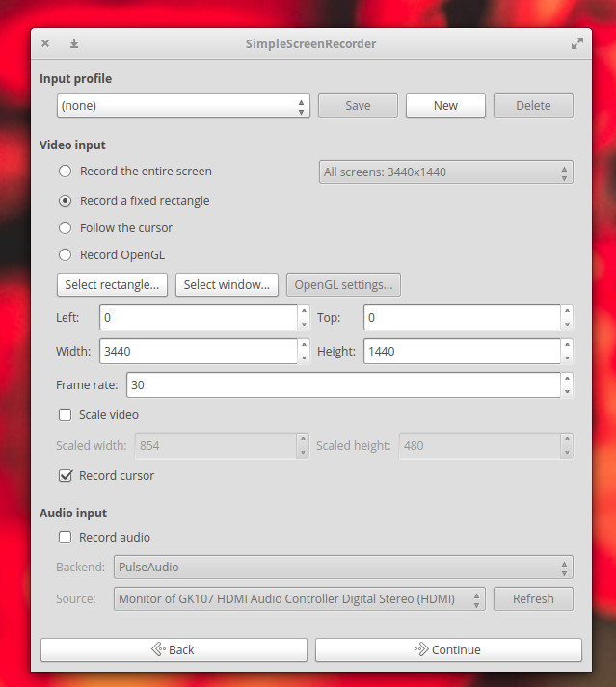Screen dimensions: 616x687
Task: Select the 'Record OpenGL' radio option
Action: 66,255
